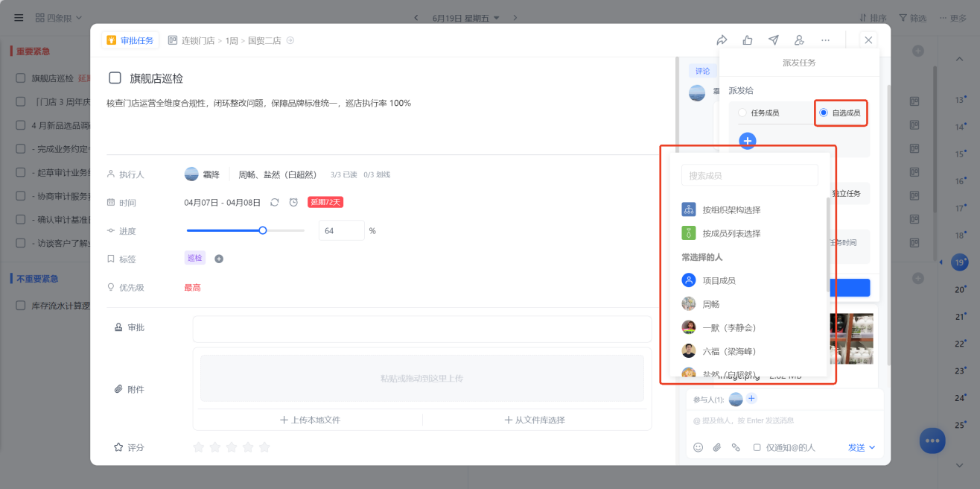Open the hamburger menu at top left
Viewport: 980px width, 489px height.
[19, 17]
